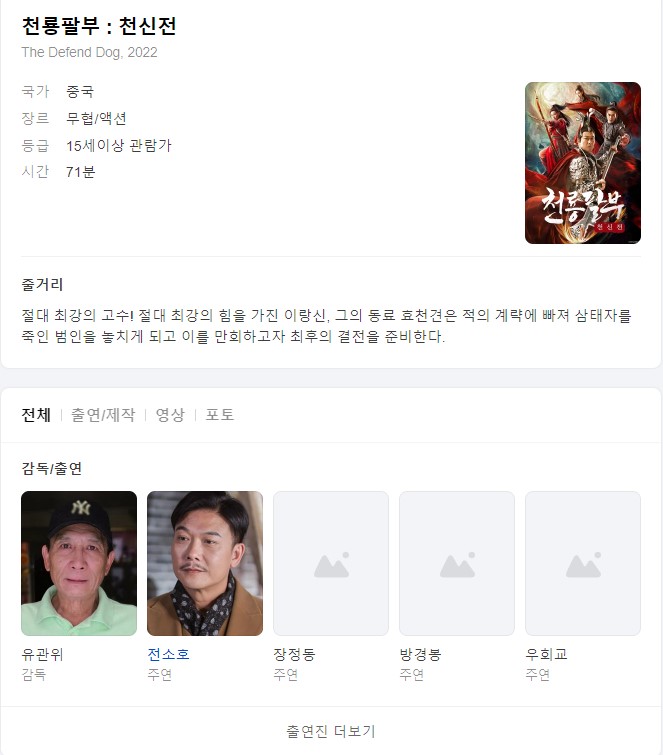This screenshot has height=755, width=663.
Task: Select the 전체 tab
Action: pyautogui.click(x=36, y=415)
